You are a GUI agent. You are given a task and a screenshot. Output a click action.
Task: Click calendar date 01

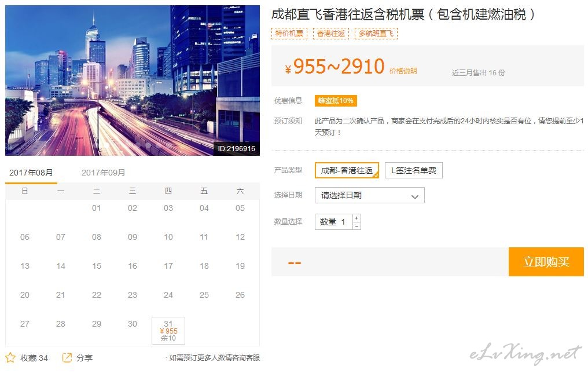tap(97, 208)
